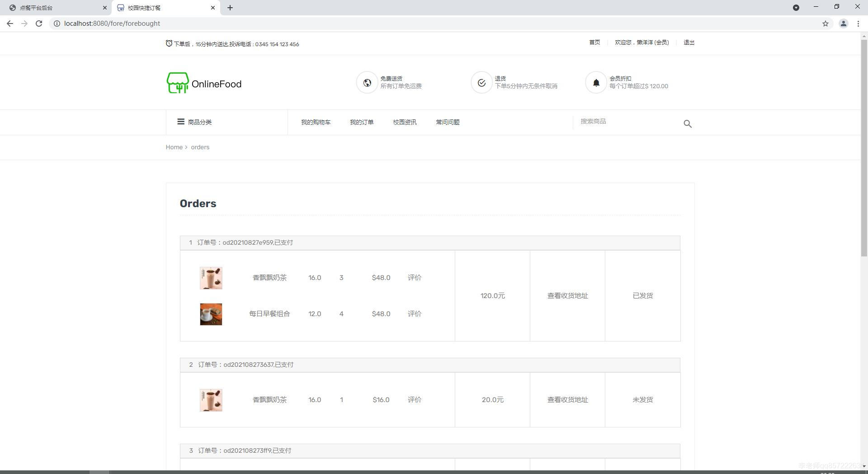The image size is (868, 474).
Task: Click the 免费送货 feature label
Action: click(391, 79)
